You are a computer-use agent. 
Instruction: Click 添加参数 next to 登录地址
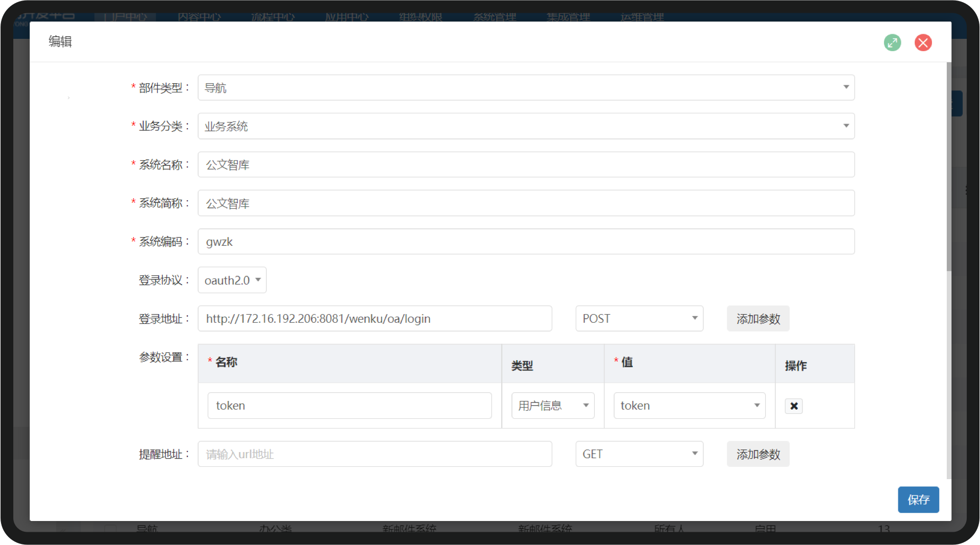758,319
